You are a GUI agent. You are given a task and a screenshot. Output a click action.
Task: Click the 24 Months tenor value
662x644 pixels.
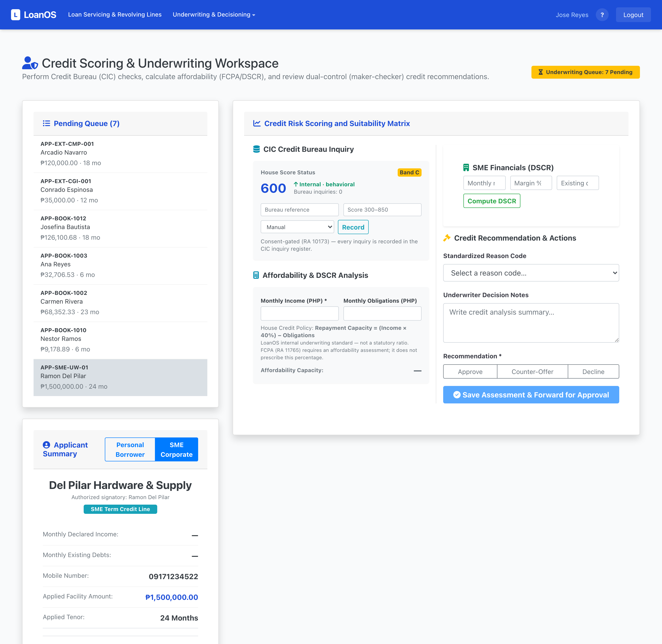tap(179, 618)
